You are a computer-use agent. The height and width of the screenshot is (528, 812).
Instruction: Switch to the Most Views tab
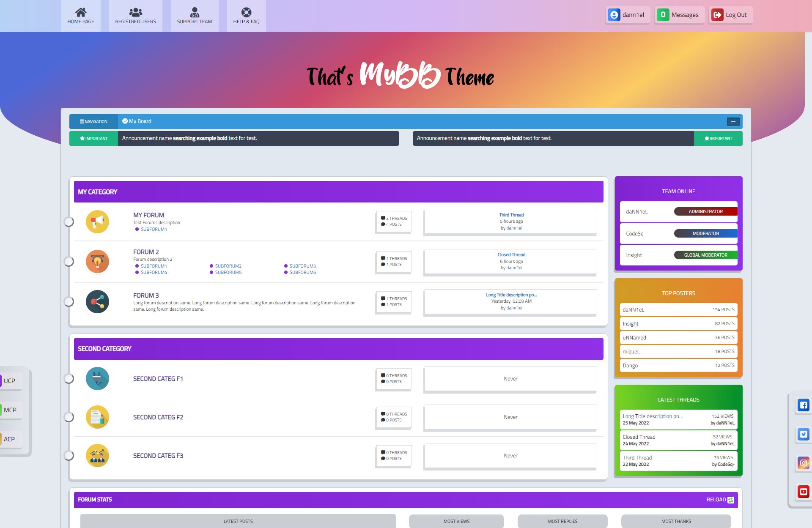(x=456, y=521)
